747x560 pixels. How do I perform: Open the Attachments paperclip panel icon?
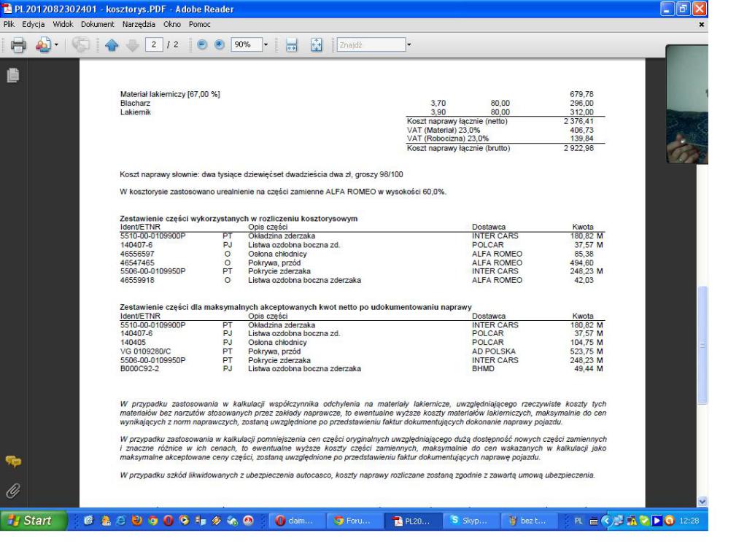pos(13,491)
